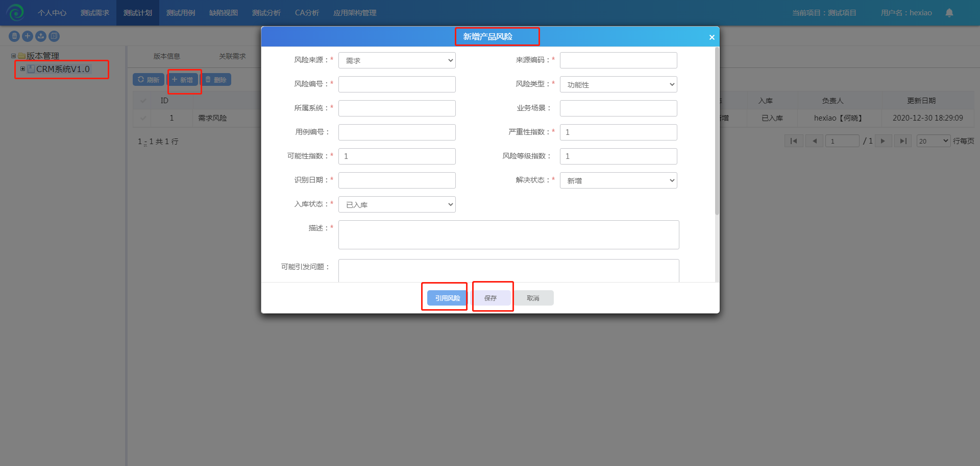Click into the 可能性指数 input field
The image size is (980, 466).
(x=397, y=156)
